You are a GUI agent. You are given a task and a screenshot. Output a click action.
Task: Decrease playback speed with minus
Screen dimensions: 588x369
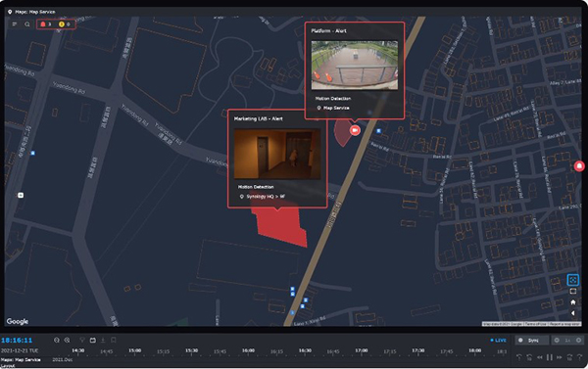(557, 341)
